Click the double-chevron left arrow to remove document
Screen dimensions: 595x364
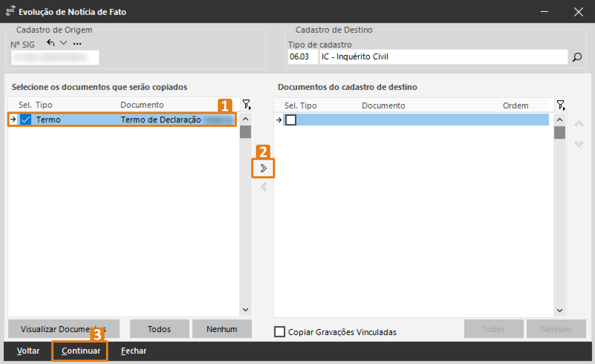pos(264,187)
